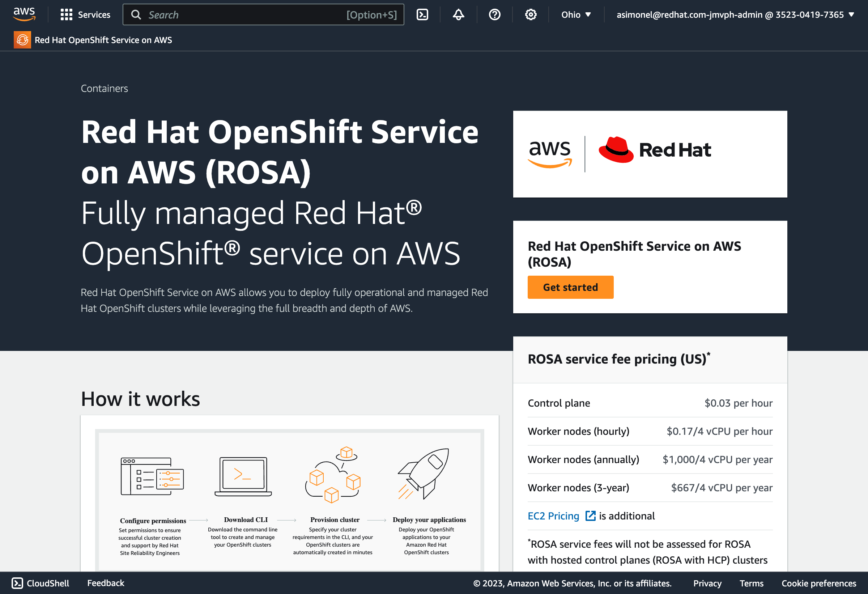868x594 pixels.
Task: Click the search magnifier icon
Action: (136, 14)
